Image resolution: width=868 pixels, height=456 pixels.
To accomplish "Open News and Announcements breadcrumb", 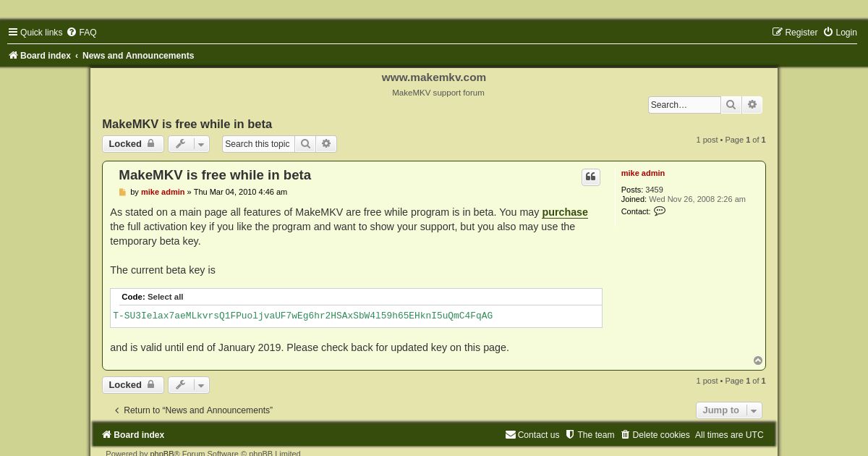I will [x=138, y=56].
